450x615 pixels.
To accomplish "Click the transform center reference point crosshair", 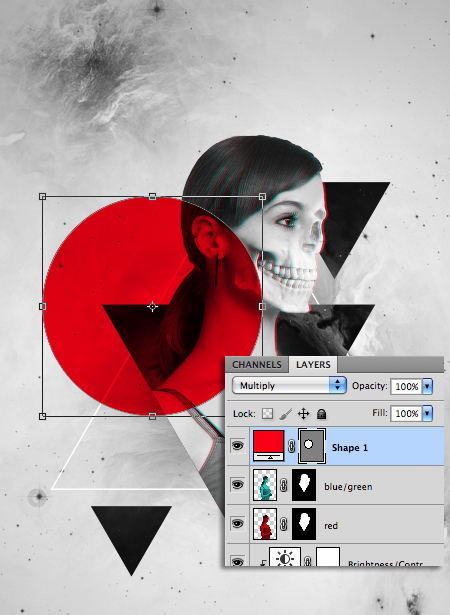I will pyautogui.click(x=152, y=306).
